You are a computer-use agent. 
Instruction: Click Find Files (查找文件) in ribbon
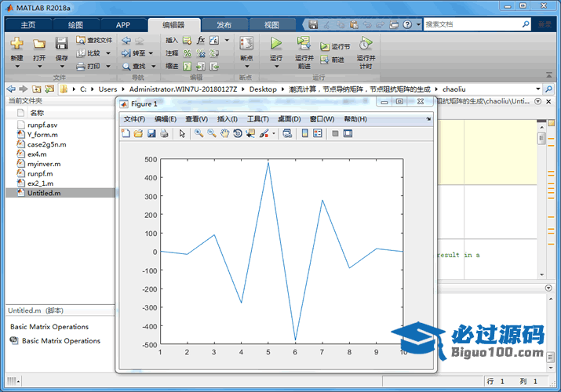click(x=94, y=41)
